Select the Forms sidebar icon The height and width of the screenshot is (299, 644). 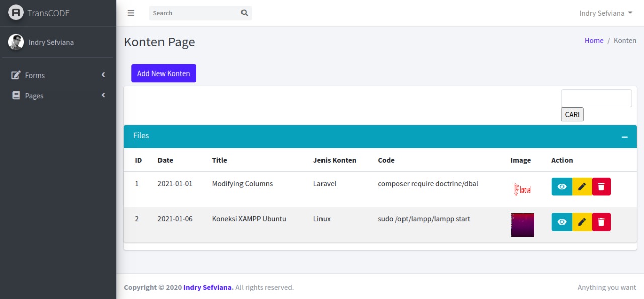16,75
